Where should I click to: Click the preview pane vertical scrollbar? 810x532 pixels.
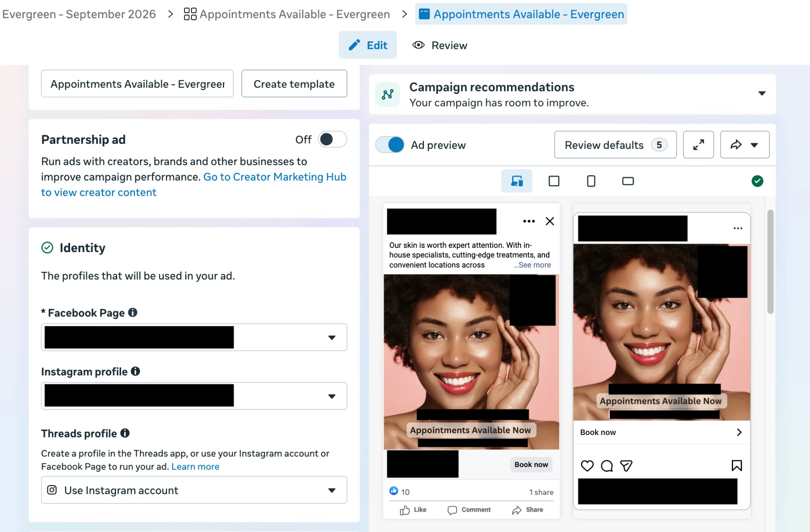point(770,261)
